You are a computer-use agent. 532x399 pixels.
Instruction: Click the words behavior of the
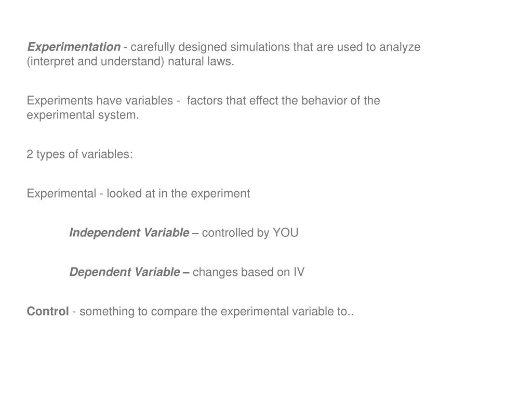pos(340,101)
